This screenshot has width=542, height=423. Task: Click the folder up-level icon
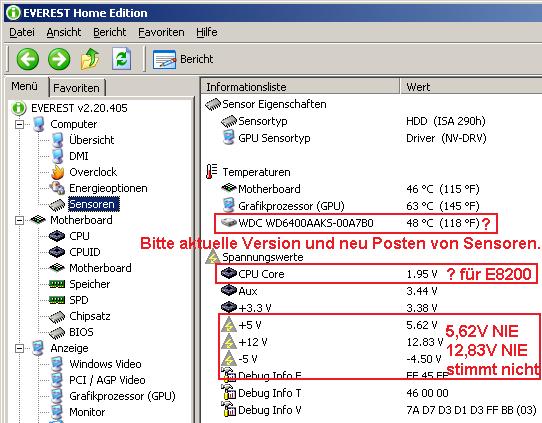[x=90, y=59]
